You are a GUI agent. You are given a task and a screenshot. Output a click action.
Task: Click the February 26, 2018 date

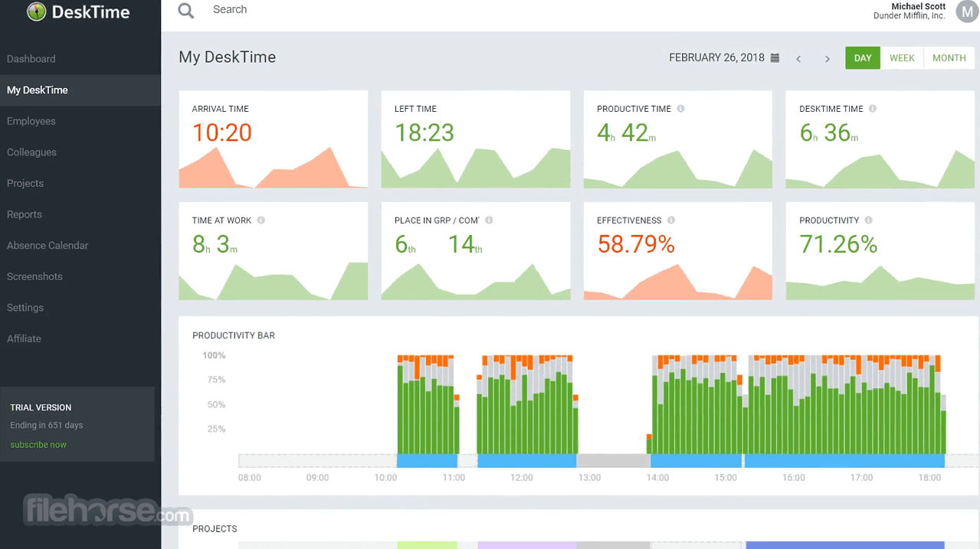[716, 58]
